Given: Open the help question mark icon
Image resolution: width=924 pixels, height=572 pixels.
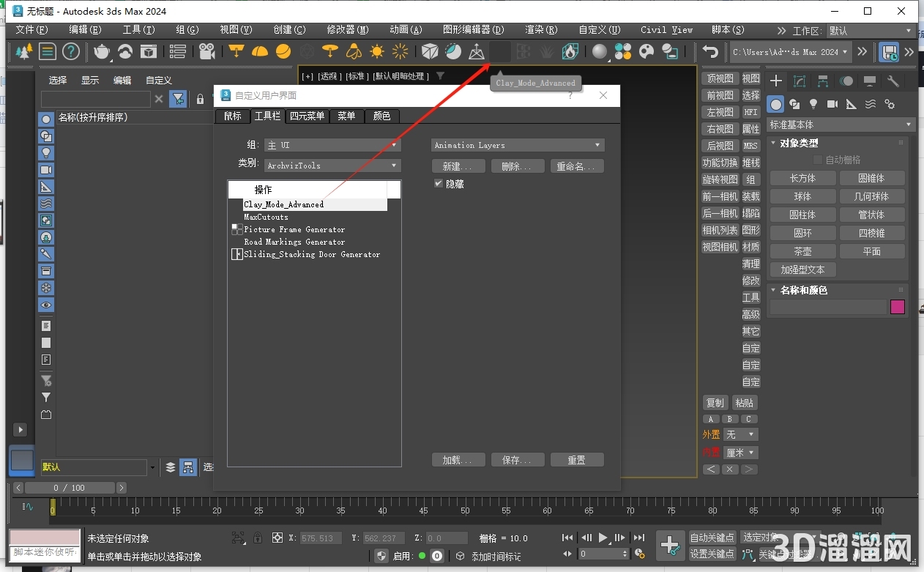Looking at the screenshot, I should click(71, 51).
